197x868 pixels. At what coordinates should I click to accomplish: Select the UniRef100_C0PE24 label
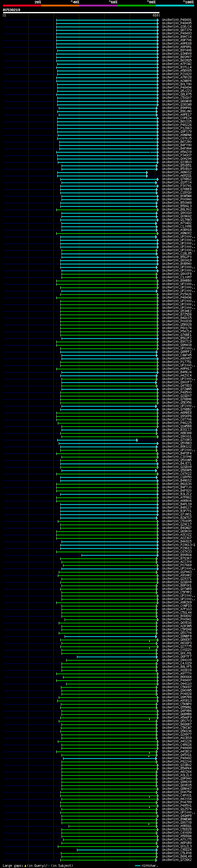[177, 118]
